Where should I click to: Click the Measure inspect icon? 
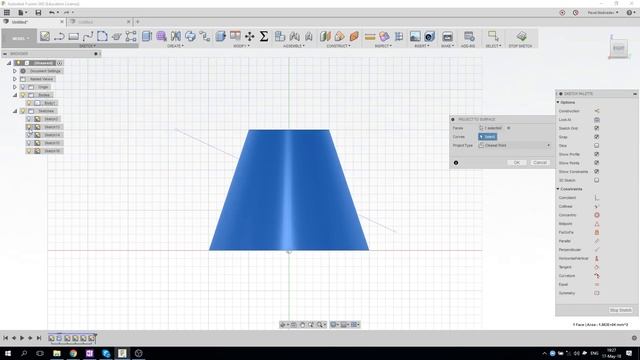[x=370, y=36]
